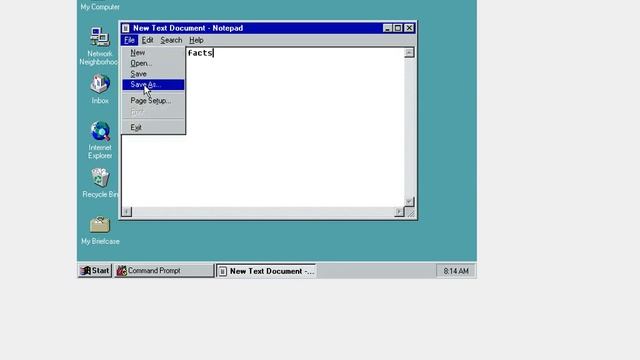The width and height of the screenshot is (640, 360).
Task: Choose Exit from the File menu
Action: point(153,127)
